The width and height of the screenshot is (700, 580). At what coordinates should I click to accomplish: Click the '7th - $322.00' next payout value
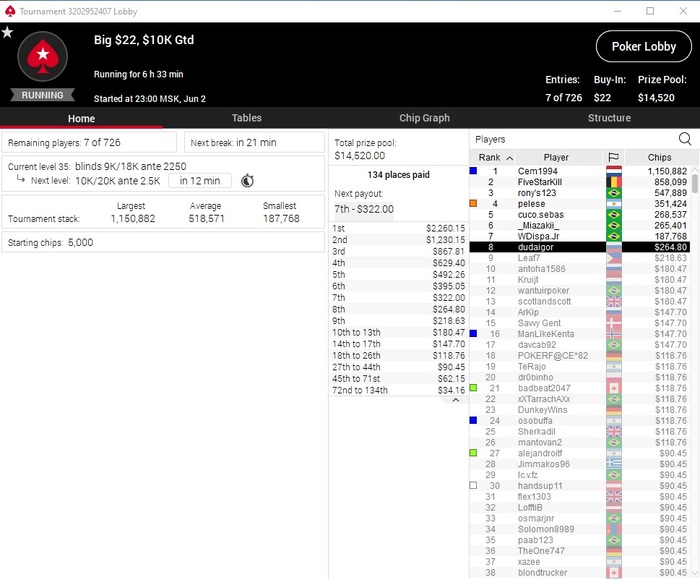click(x=364, y=209)
